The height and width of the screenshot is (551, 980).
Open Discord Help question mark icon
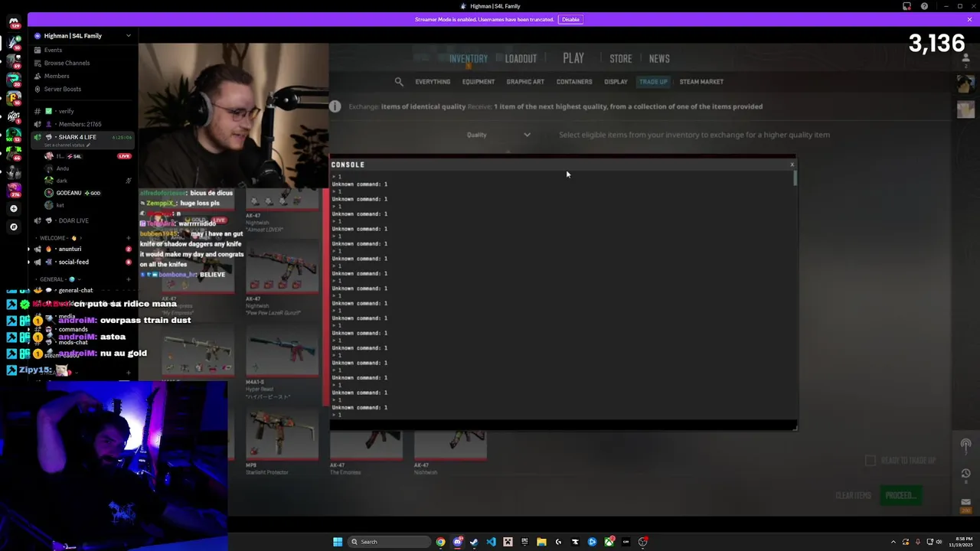[924, 6]
